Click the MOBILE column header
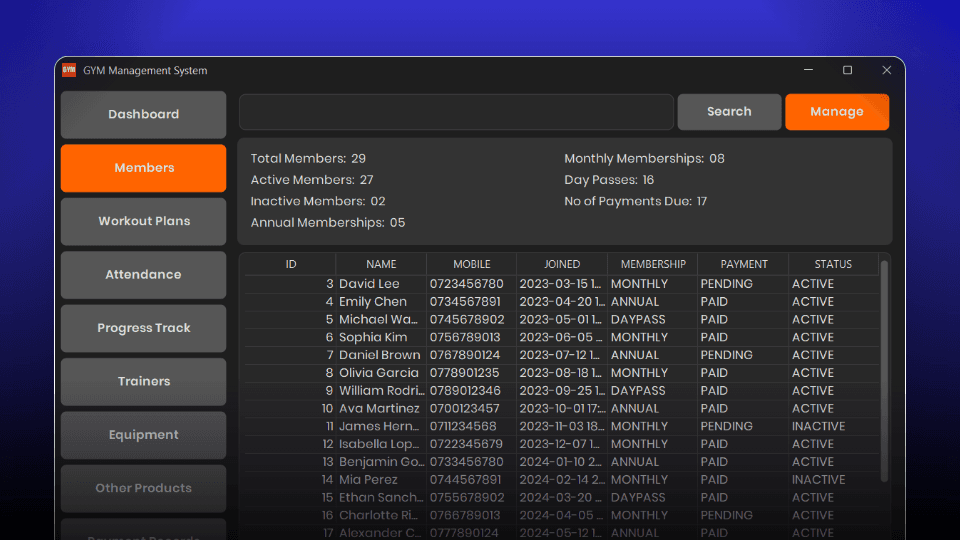The width and height of the screenshot is (960, 540). pyautogui.click(x=471, y=264)
